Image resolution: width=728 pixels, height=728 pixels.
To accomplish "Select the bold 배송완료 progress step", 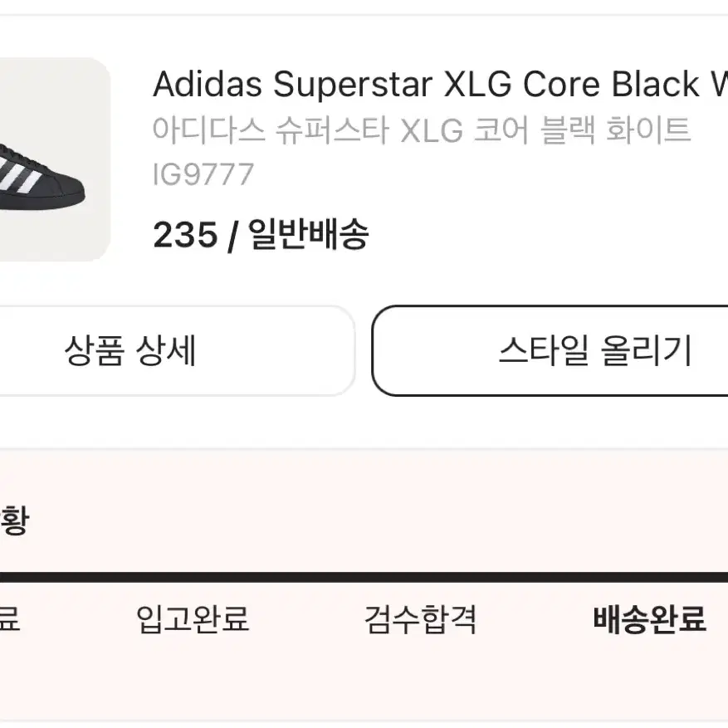I will point(650,619).
